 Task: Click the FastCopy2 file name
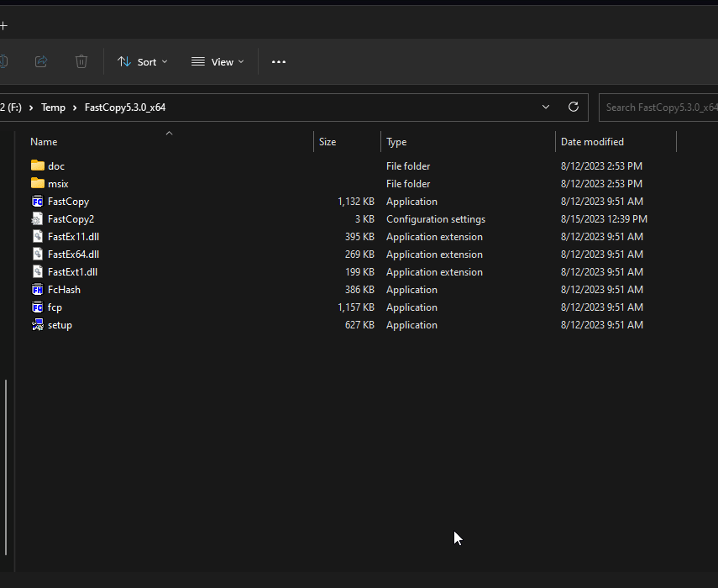(x=71, y=219)
